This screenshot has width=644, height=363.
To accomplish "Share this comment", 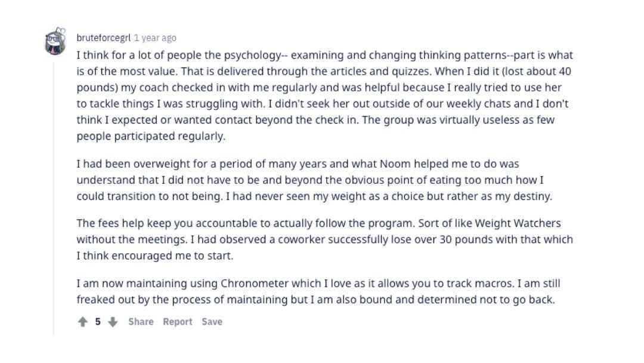I will 141,322.
